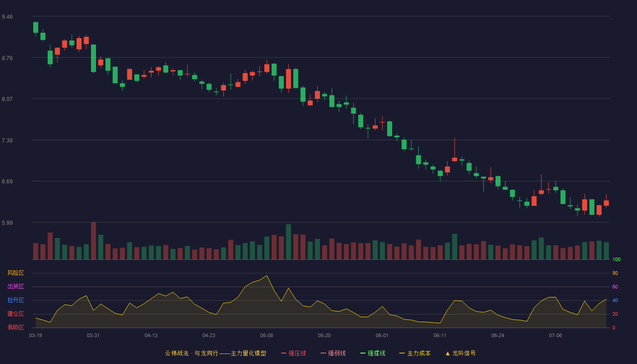Click the yellow dotted icon beside 主力成本

[402, 353]
